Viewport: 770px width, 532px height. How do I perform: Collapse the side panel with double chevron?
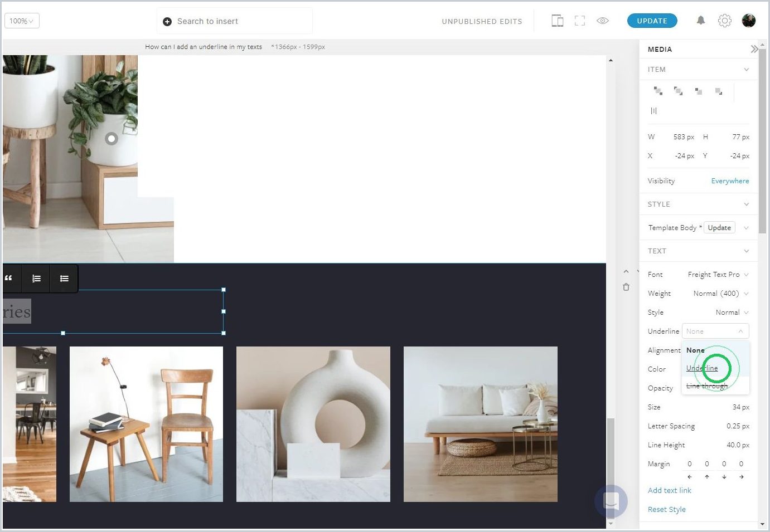point(754,49)
